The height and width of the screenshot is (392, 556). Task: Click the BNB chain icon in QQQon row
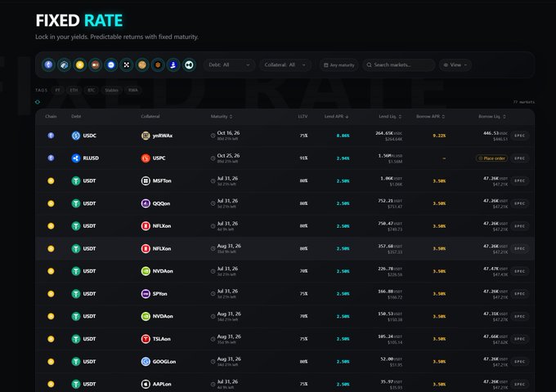pos(51,203)
